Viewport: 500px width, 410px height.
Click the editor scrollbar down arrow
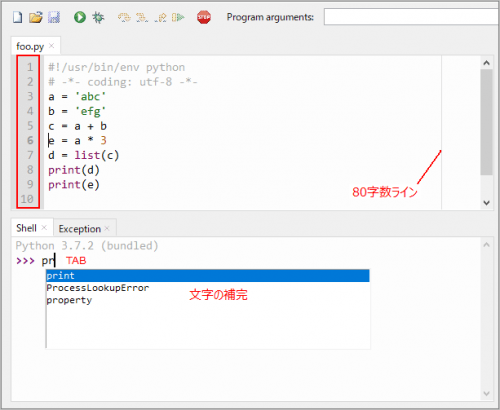click(486, 202)
